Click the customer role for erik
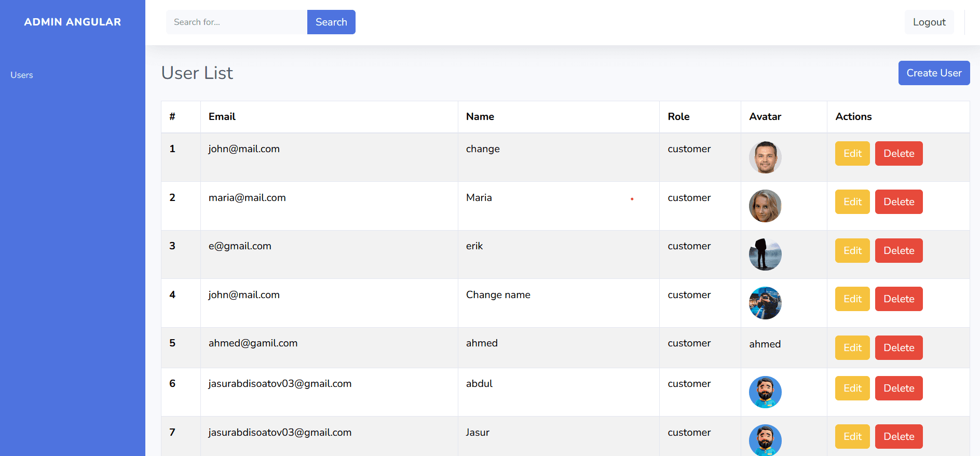 (x=689, y=246)
